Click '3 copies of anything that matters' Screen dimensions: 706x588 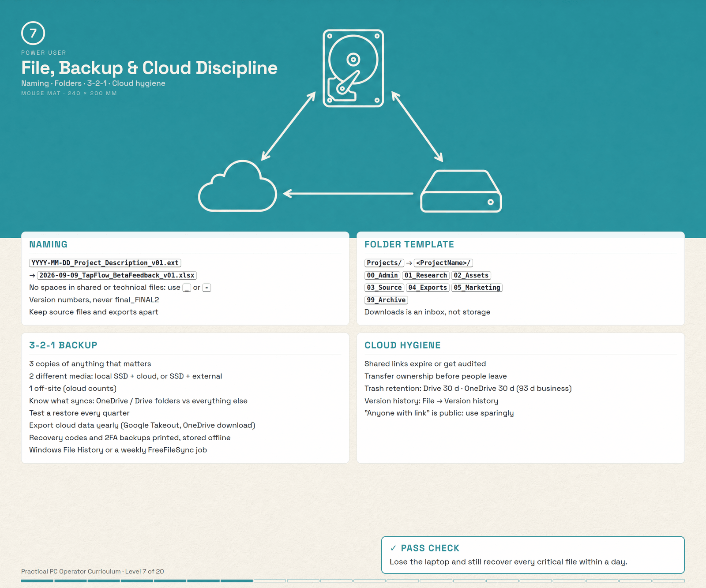[x=90, y=364]
